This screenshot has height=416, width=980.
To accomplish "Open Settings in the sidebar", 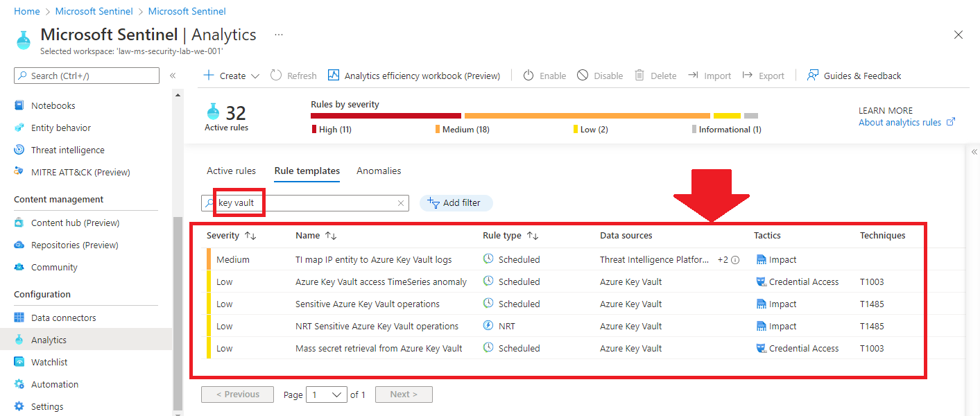I will 47,406.
